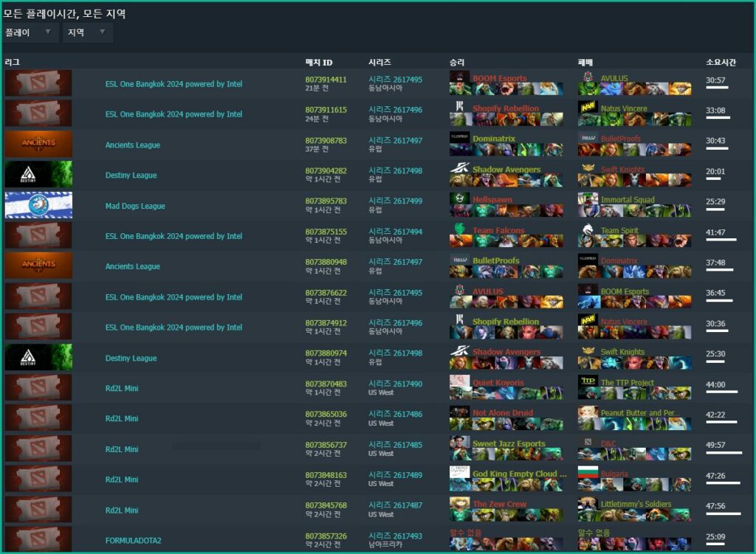Open match ID 8073914411
The height and width of the screenshot is (554, 756).
tap(326, 80)
